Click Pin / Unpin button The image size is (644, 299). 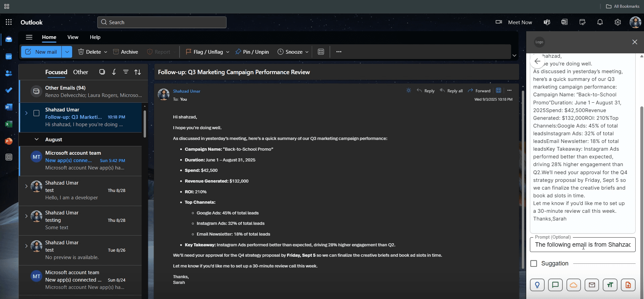pyautogui.click(x=252, y=52)
